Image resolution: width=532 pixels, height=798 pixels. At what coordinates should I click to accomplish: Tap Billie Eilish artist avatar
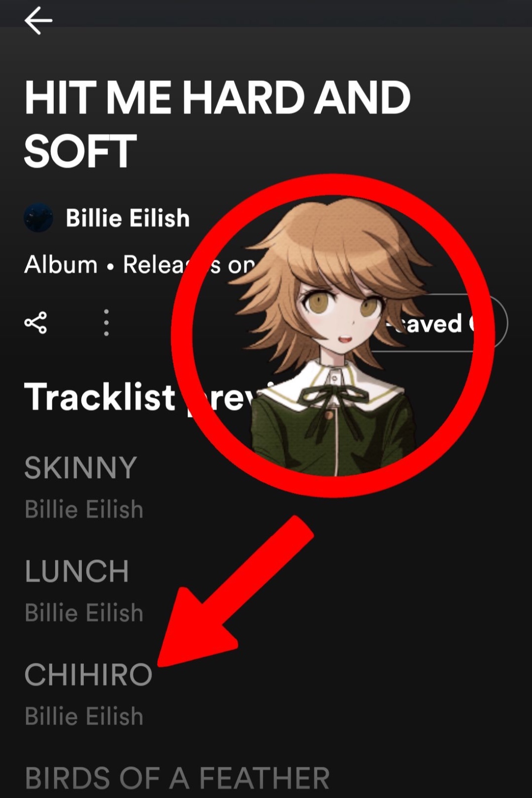coord(38,218)
